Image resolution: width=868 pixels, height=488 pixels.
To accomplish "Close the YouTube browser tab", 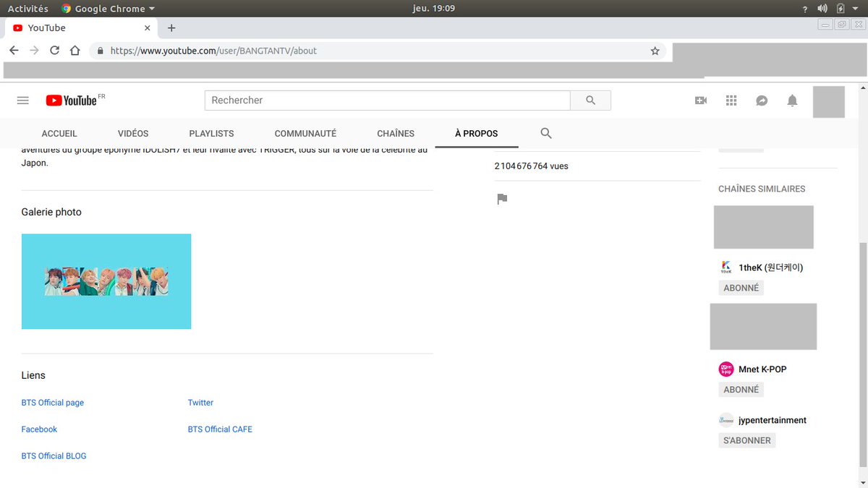I will pyautogui.click(x=148, y=27).
